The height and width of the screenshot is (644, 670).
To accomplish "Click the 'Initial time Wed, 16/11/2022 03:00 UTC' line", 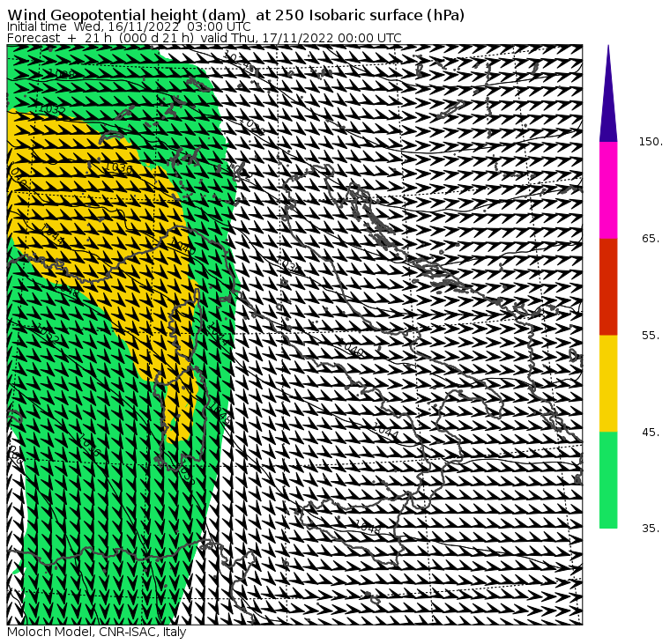I will (x=129, y=26).
